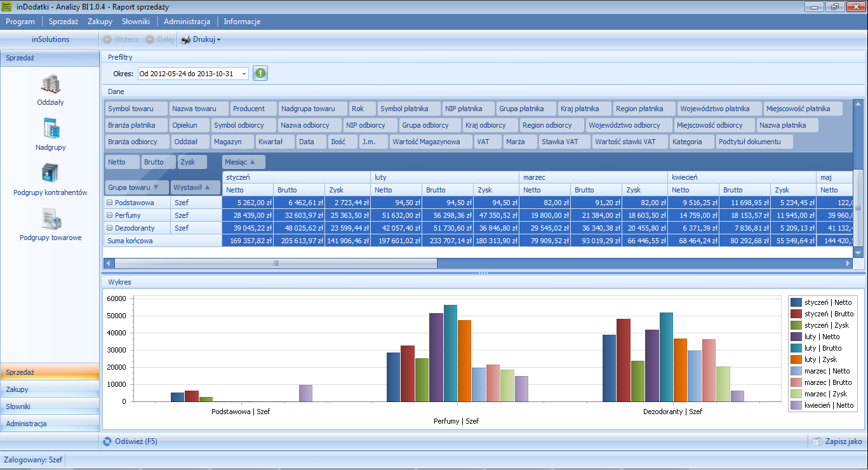
Task: Click styczeń | Netto legend swatch
Action: (x=796, y=302)
